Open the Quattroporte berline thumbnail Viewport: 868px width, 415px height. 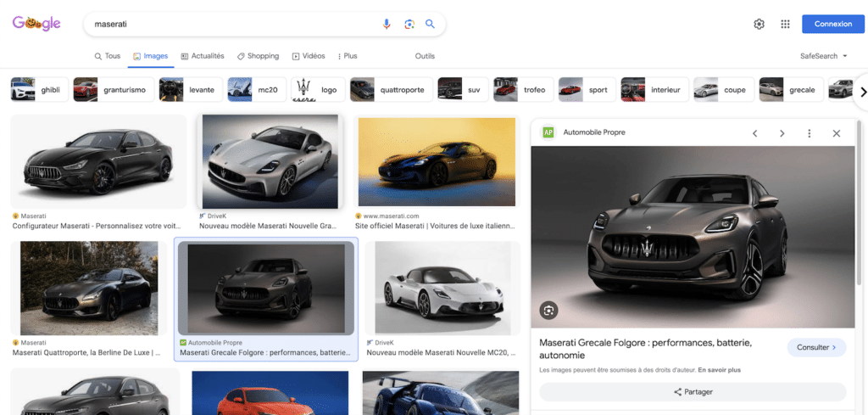[x=89, y=288]
